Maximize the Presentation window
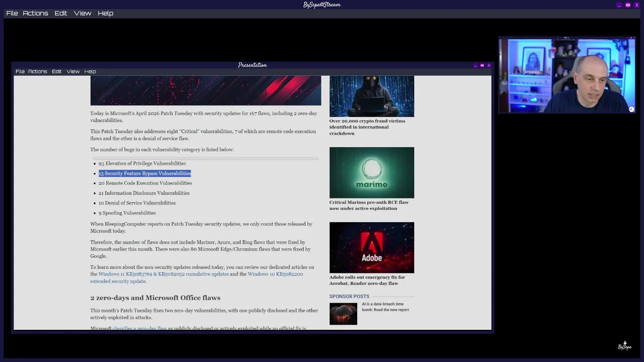Image resolution: width=644 pixels, height=362 pixels. 482,65
